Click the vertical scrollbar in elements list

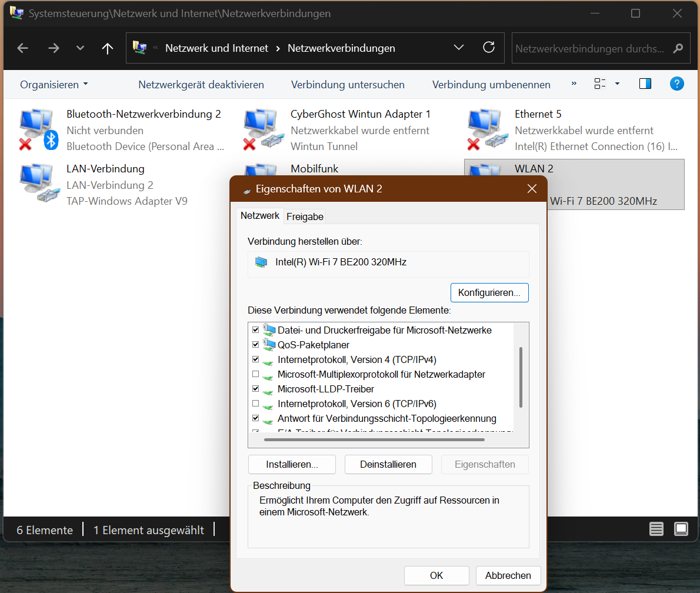pyautogui.click(x=521, y=377)
